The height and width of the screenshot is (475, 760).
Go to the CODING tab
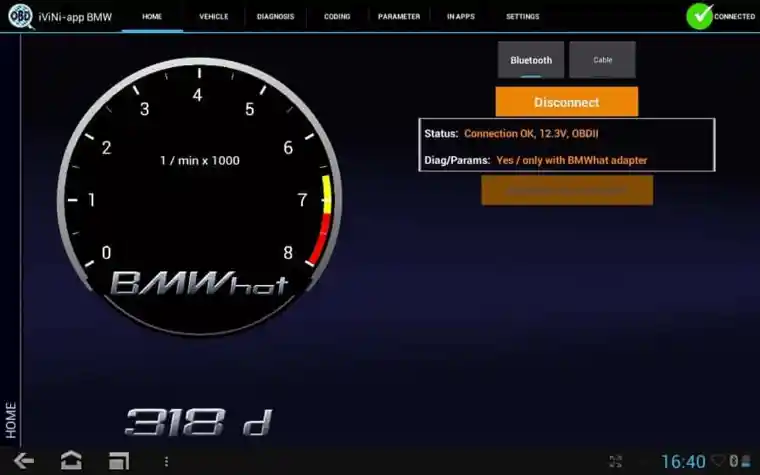tap(337, 16)
